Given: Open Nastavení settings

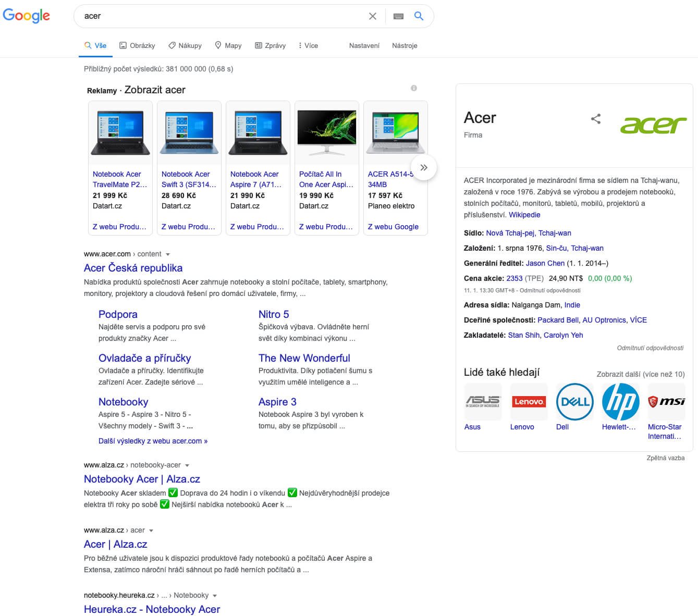Looking at the screenshot, I should 364,46.
